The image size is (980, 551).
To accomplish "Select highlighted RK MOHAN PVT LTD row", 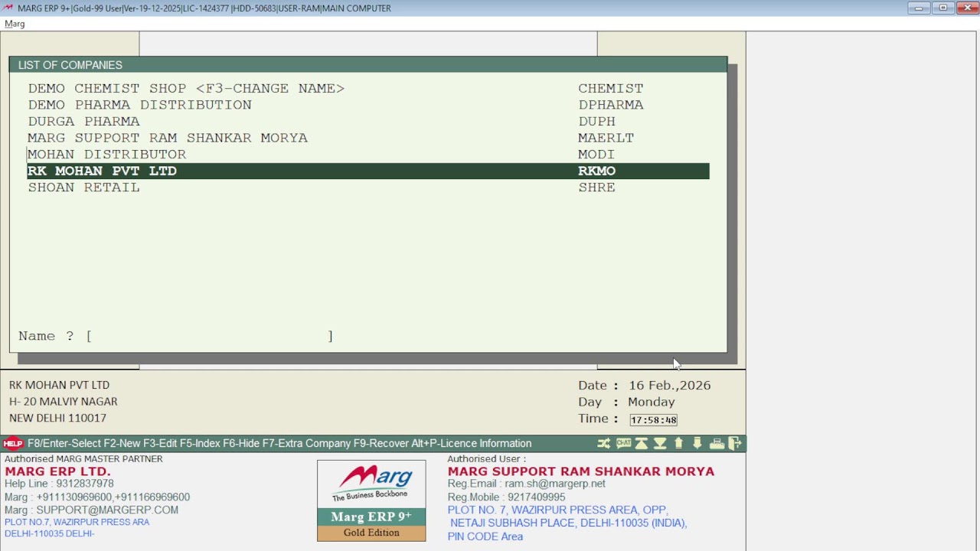I will click(x=368, y=171).
